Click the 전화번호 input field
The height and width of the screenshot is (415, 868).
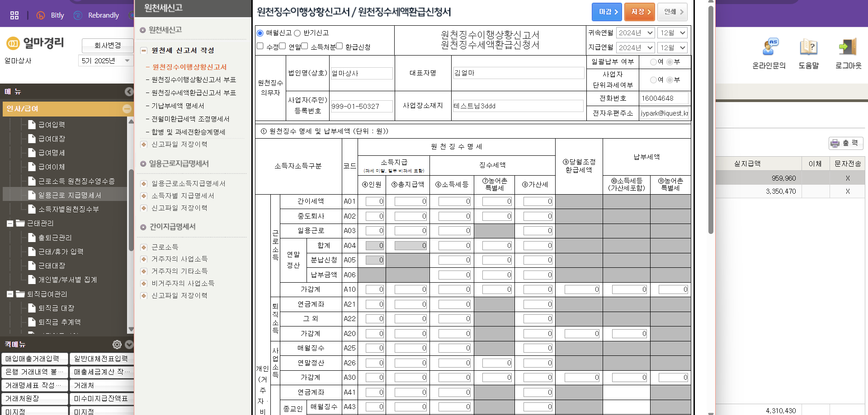pos(664,98)
